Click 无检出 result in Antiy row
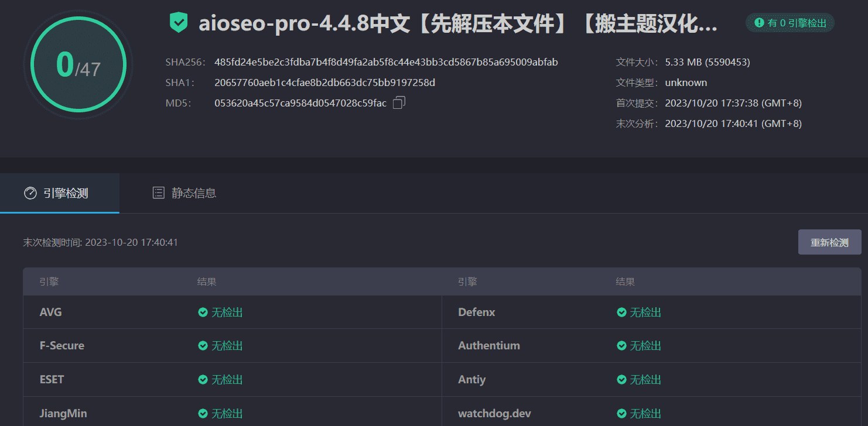Viewport: 868px width, 426px height. click(x=645, y=380)
